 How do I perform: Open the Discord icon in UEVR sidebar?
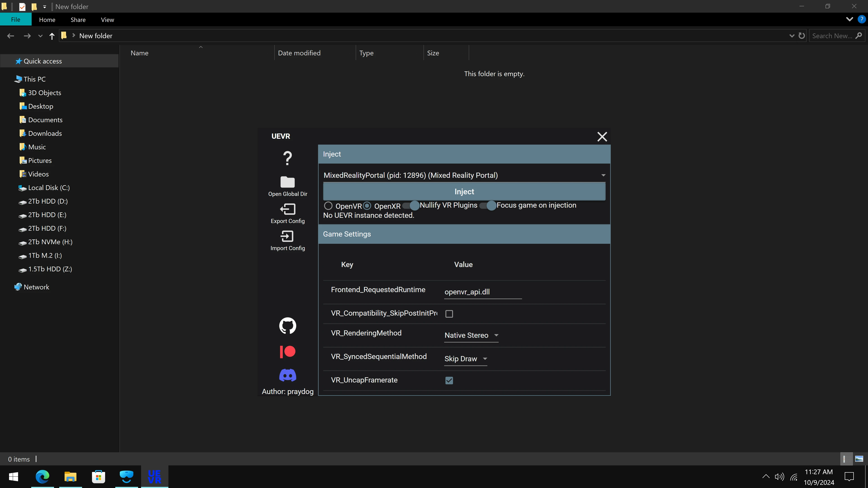[x=288, y=375]
